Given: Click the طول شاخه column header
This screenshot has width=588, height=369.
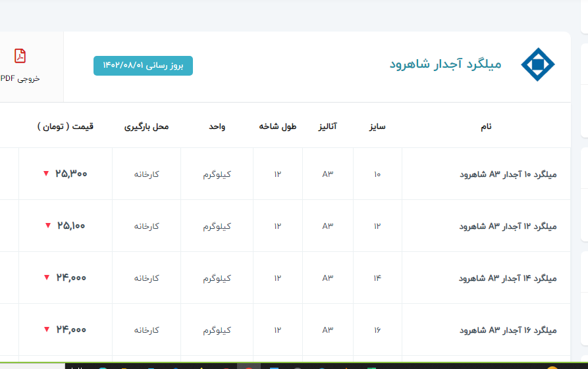Looking at the screenshot, I should 278,126.
